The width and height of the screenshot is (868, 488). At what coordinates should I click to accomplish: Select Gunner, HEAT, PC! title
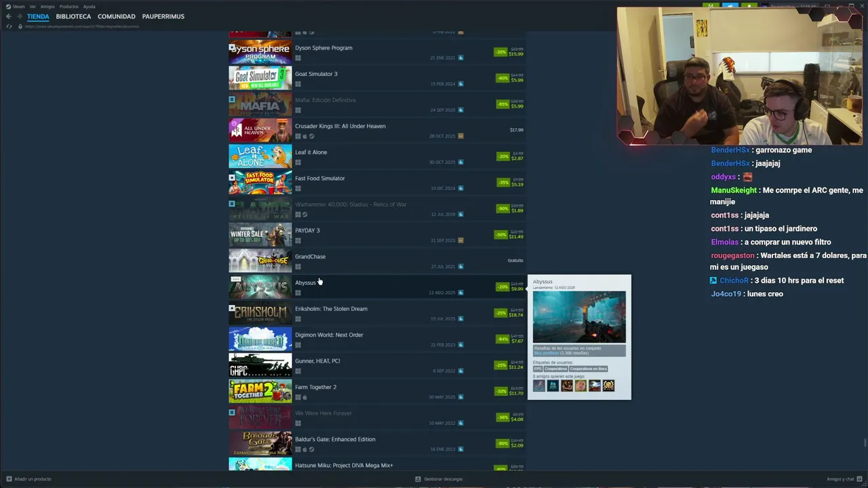317,361
